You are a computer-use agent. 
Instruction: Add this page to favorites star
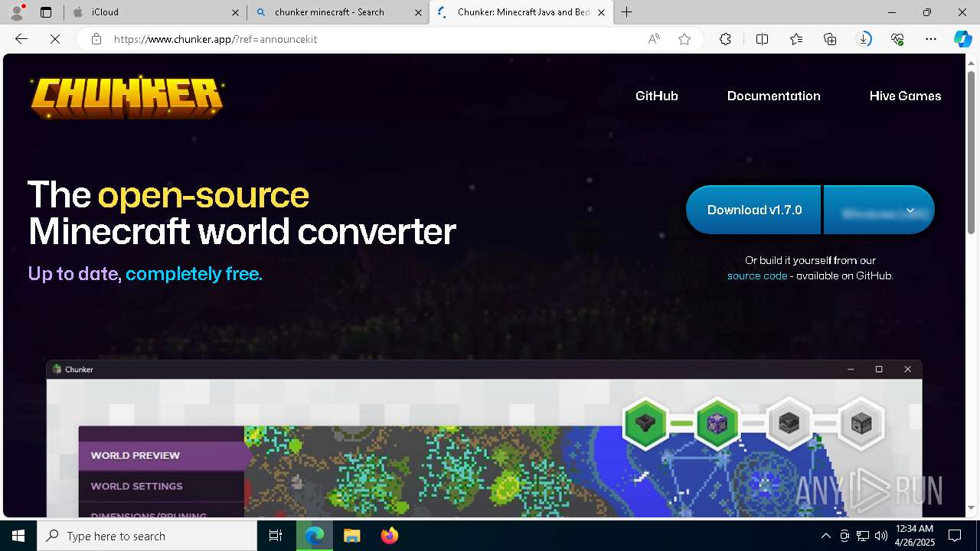coord(684,39)
